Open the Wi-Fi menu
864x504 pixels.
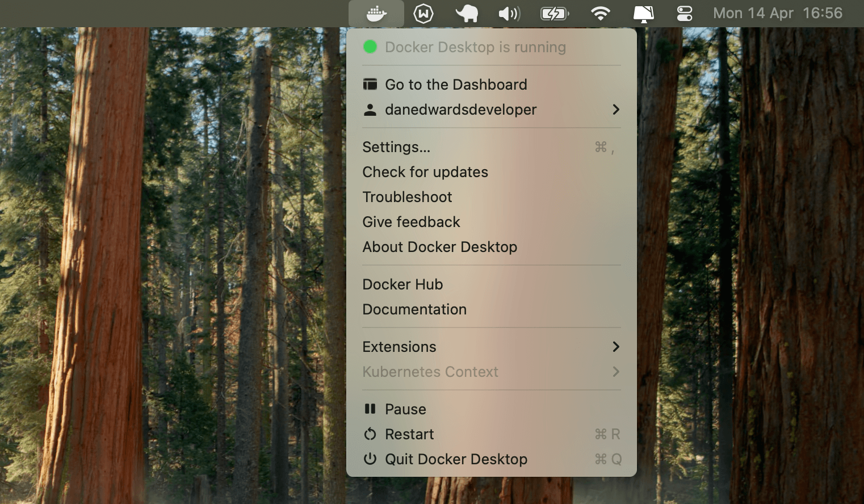coord(600,13)
